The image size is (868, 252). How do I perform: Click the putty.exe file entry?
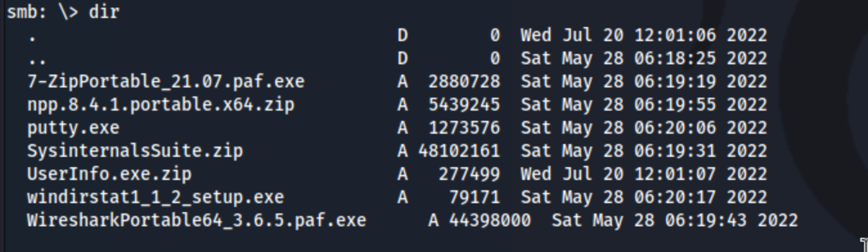73,128
